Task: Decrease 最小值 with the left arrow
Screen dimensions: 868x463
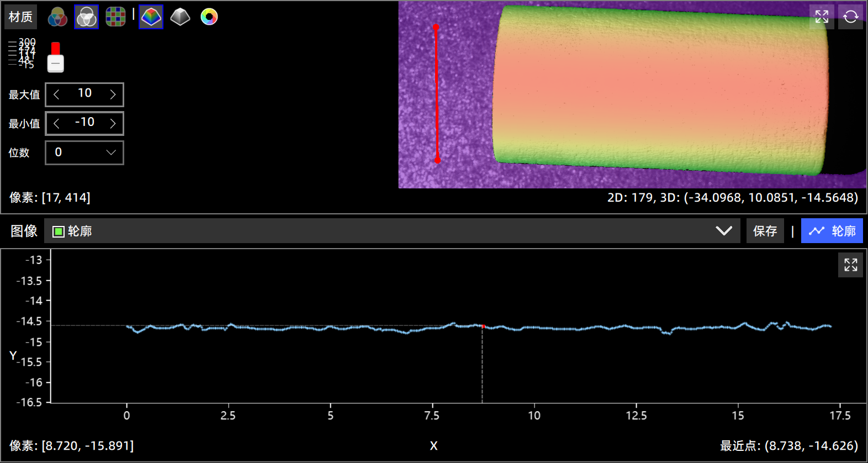Action: click(x=56, y=123)
